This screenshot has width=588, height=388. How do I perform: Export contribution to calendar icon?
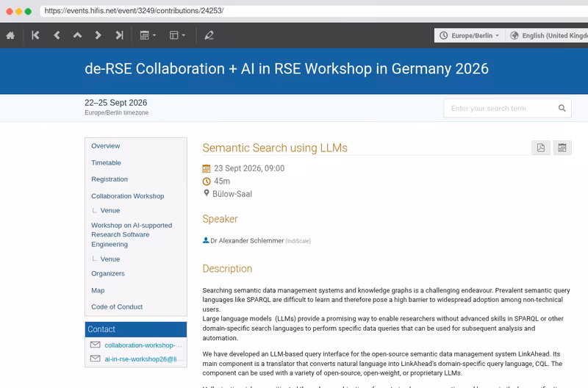click(x=562, y=148)
